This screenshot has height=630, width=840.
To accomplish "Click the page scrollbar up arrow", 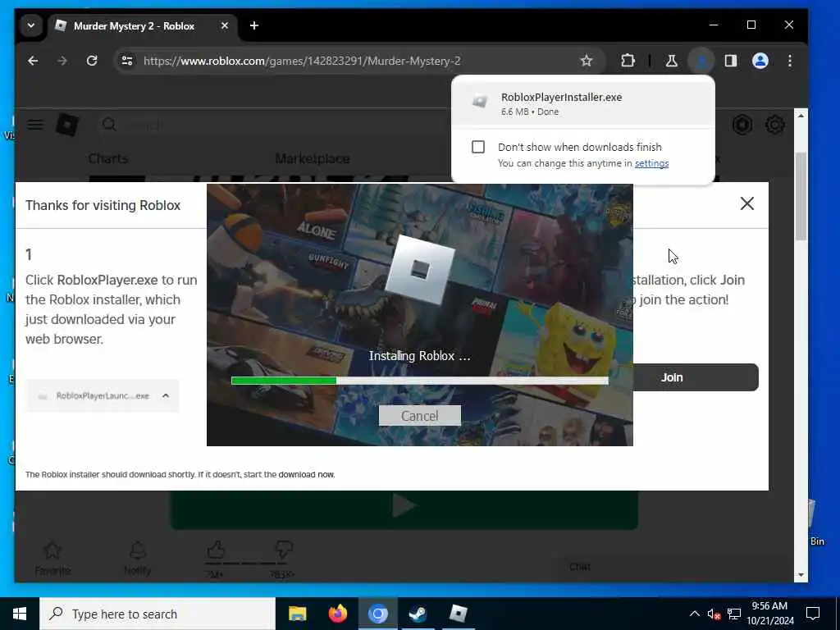I will [801, 116].
